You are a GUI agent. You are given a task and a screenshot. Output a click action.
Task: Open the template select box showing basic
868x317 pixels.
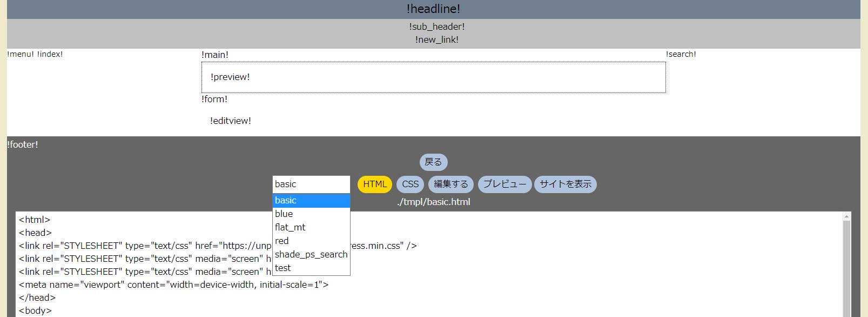[x=311, y=184]
